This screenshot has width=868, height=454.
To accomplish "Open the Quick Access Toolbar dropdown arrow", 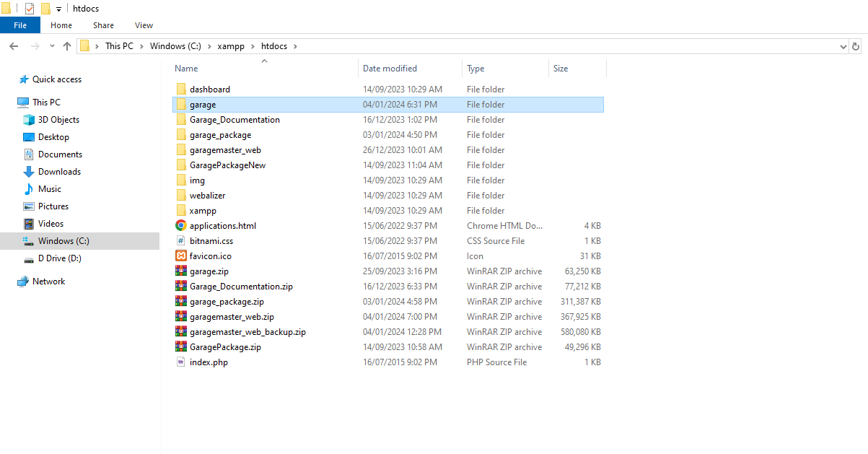I will [59, 9].
